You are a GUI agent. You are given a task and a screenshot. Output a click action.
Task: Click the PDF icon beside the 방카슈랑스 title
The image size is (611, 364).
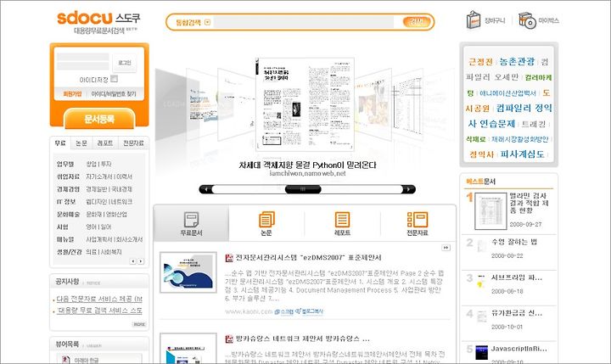point(229,339)
